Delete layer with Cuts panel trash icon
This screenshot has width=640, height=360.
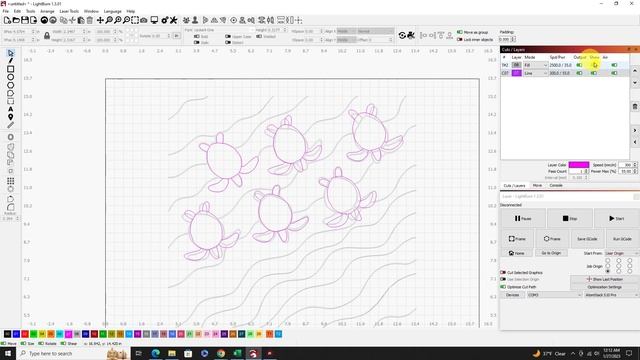pos(635,107)
